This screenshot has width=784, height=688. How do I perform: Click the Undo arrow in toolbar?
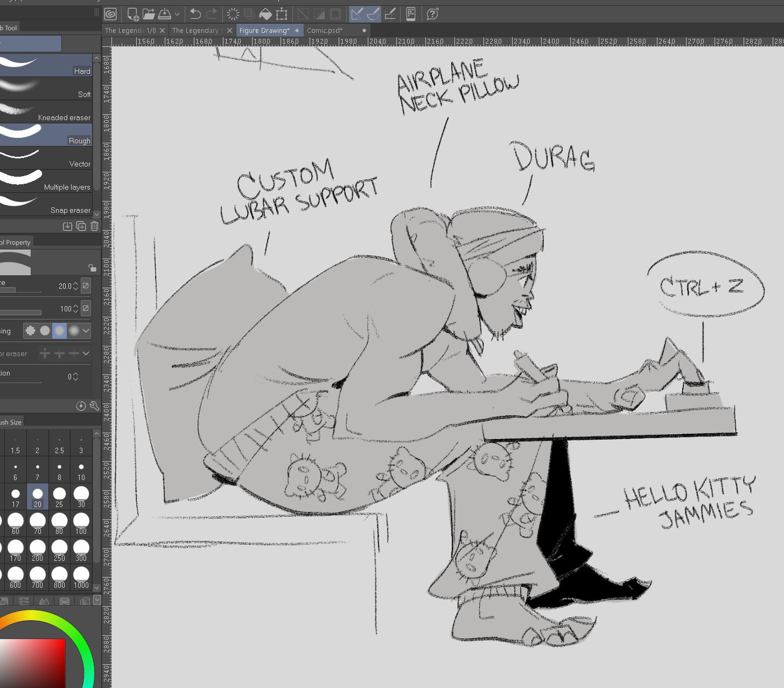coord(195,14)
